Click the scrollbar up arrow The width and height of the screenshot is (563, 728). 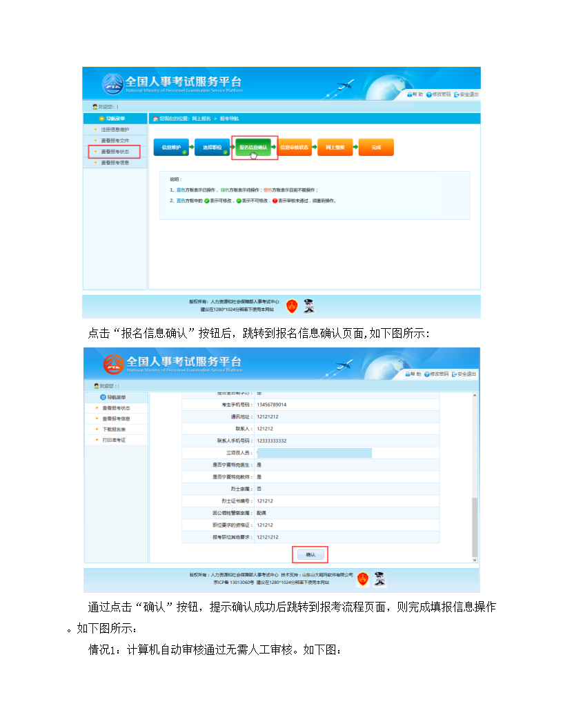[474, 395]
